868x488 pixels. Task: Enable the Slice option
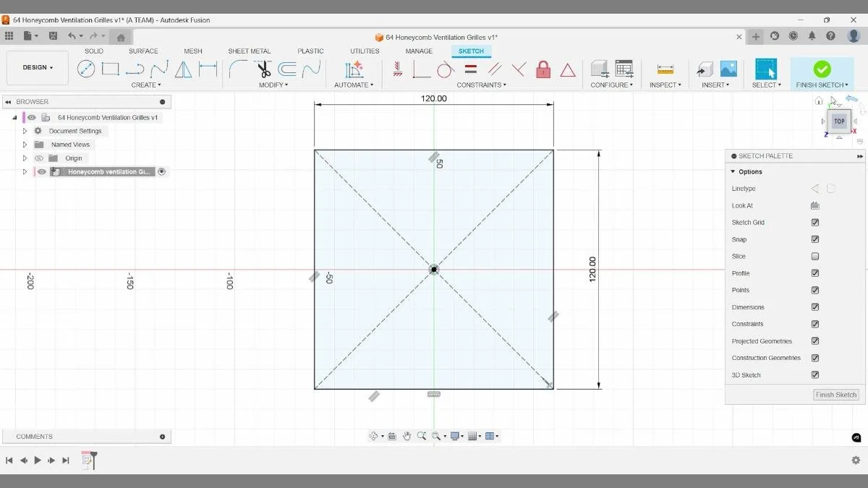(815, 256)
